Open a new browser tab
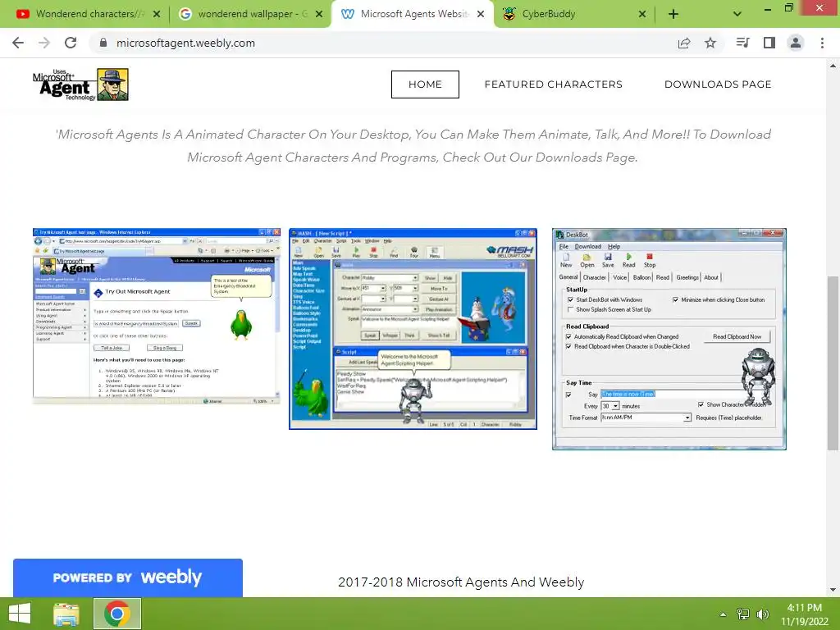The image size is (840, 630). coord(673,15)
